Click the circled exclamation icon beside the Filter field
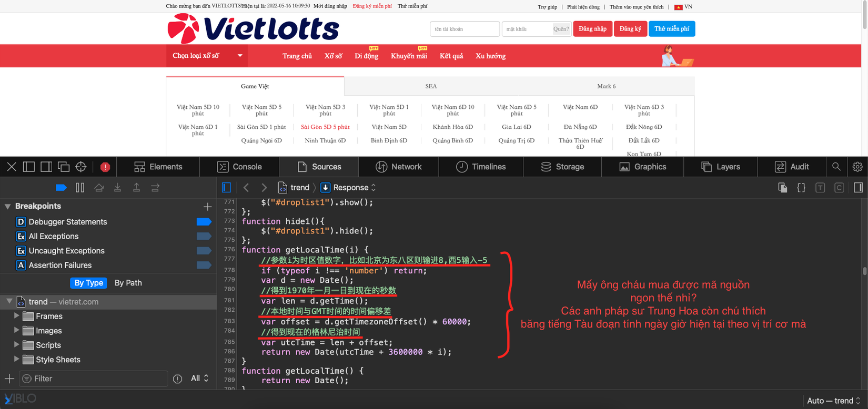Viewport: 868px width, 409px height. click(x=178, y=379)
